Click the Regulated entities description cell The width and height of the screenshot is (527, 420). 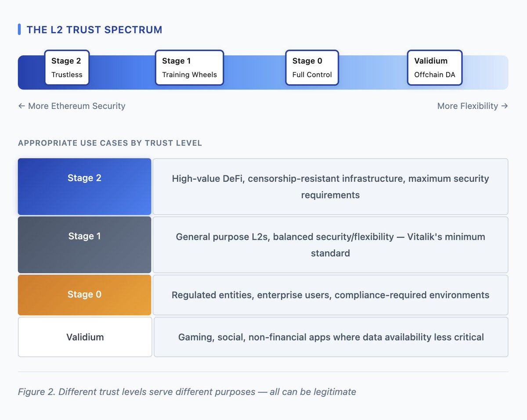pos(330,294)
